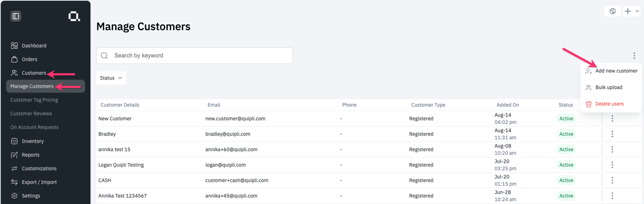This screenshot has width=644, height=204.
Task: Open Reports via its pencil icon
Action: pyautogui.click(x=14, y=155)
